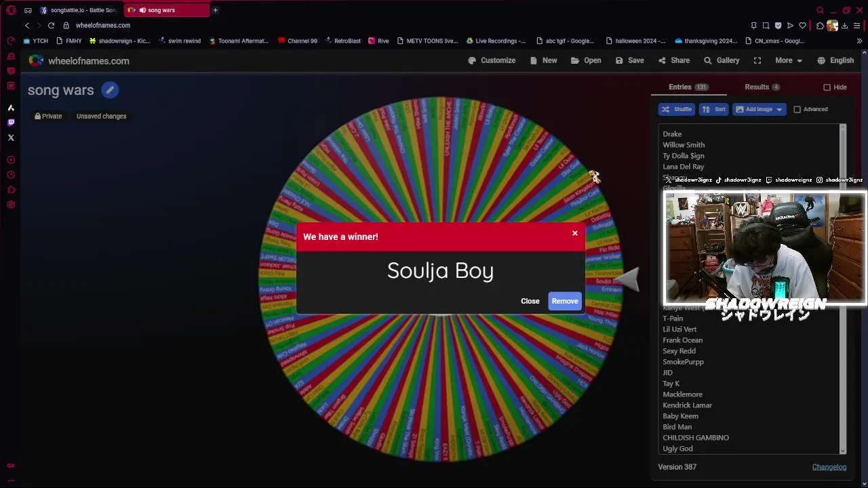Open the Changelog link
This screenshot has width=868, height=488.
[829, 467]
